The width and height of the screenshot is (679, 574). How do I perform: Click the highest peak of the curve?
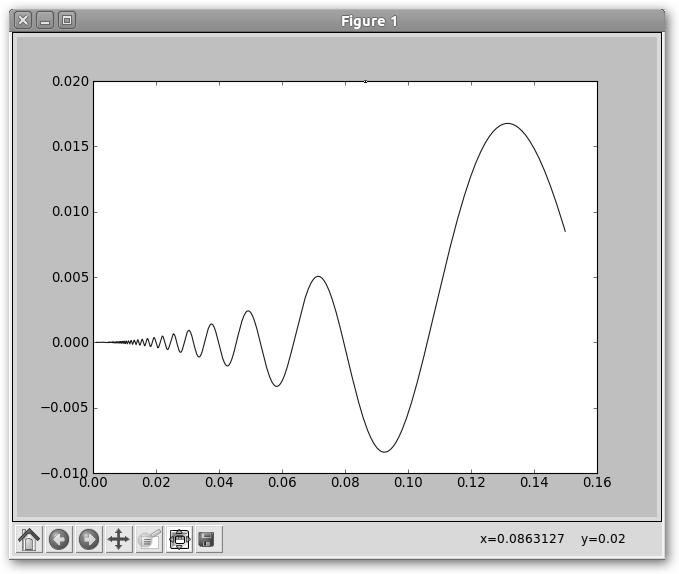[508, 124]
